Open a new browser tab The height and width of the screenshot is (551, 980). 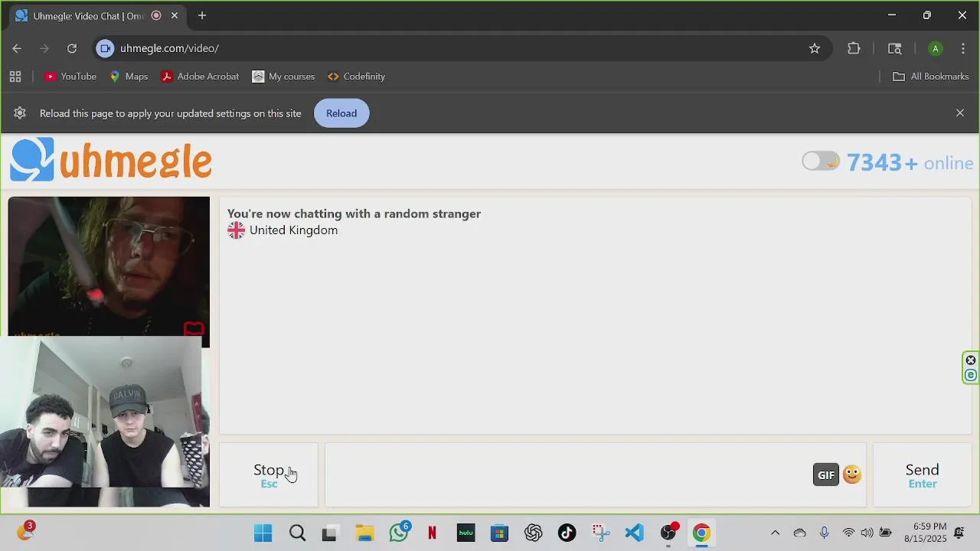pyautogui.click(x=202, y=15)
